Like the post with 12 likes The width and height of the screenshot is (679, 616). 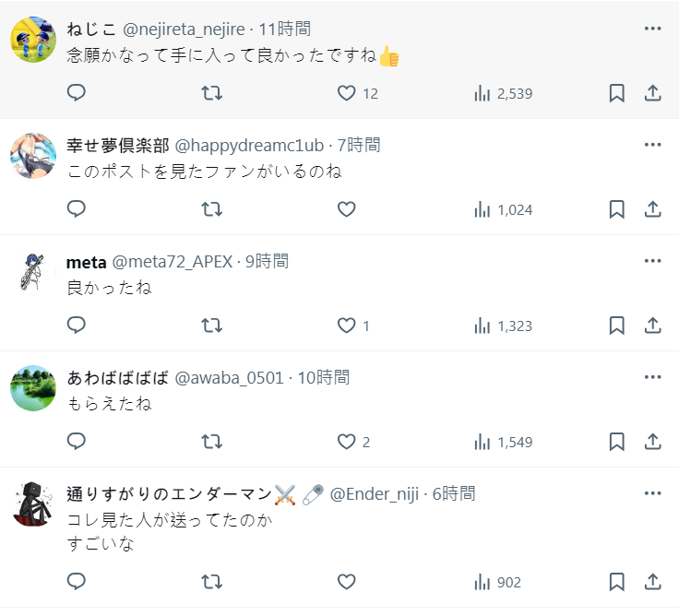pyautogui.click(x=356, y=93)
